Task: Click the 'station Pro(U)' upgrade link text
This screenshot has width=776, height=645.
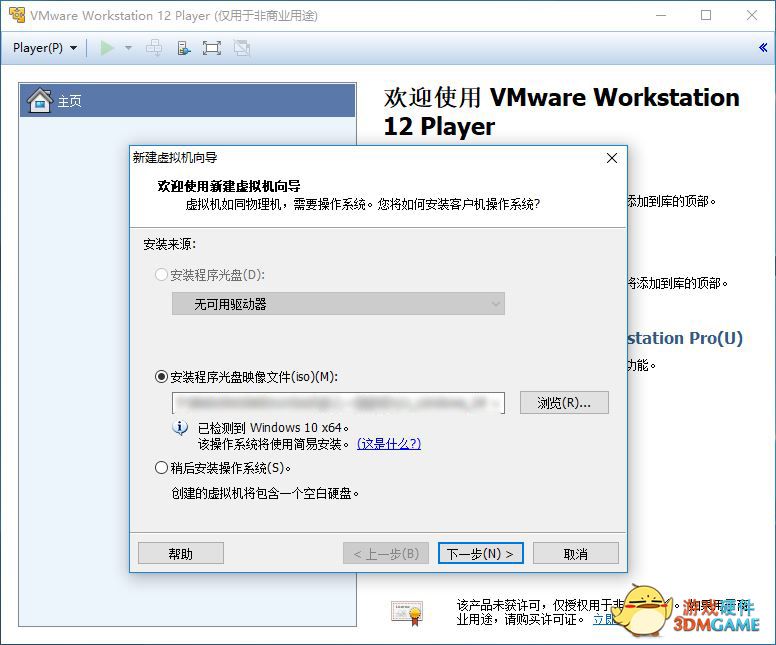Action: point(685,338)
